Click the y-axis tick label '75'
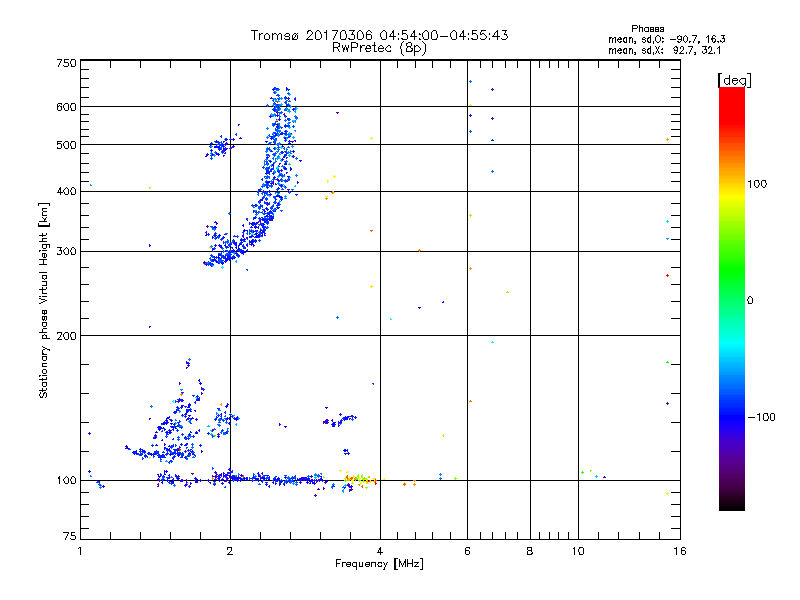 [x=70, y=536]
